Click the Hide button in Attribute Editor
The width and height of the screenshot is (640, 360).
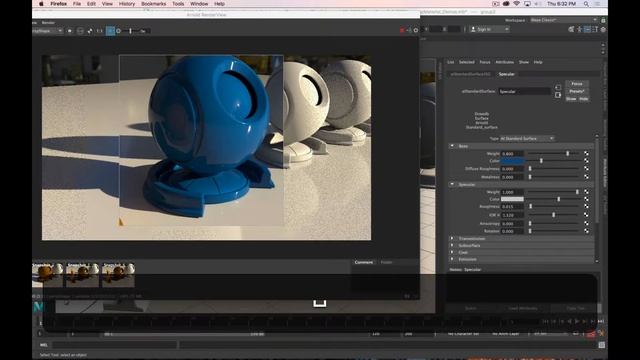(583, 99)
